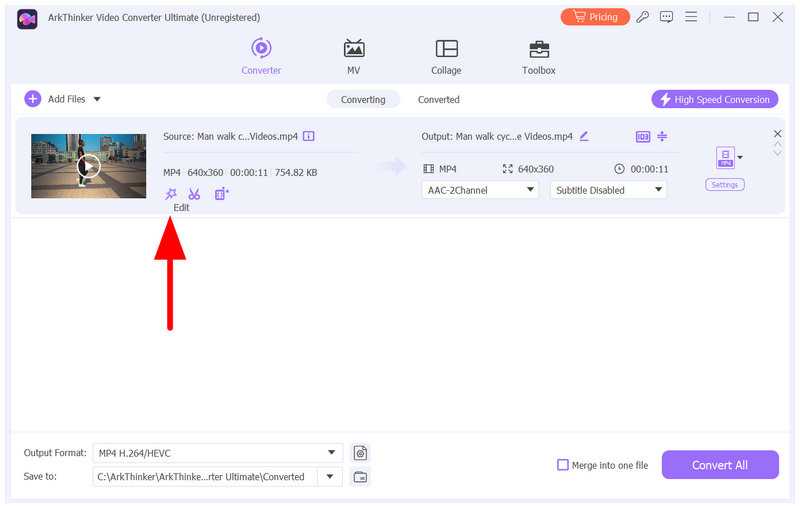
Task: Remove the video from the list
Action: pyautogui.click(x=777, y=134)
